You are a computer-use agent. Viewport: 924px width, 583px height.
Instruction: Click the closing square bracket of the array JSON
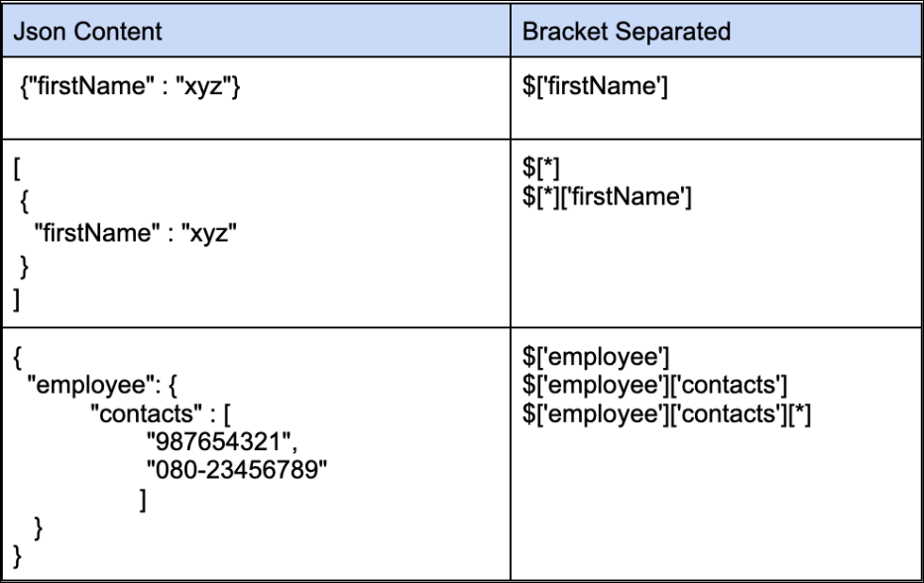(17, 299)
